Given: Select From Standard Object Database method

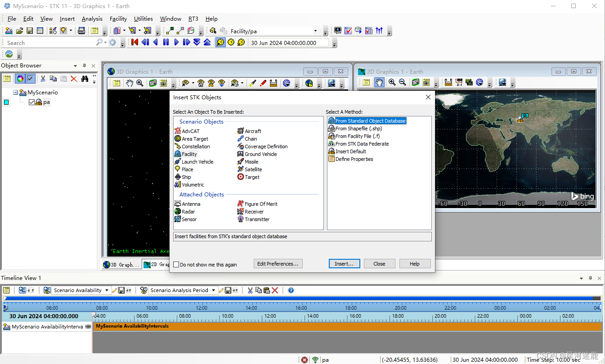Looking at the screenshot, I should click(367, 121).
